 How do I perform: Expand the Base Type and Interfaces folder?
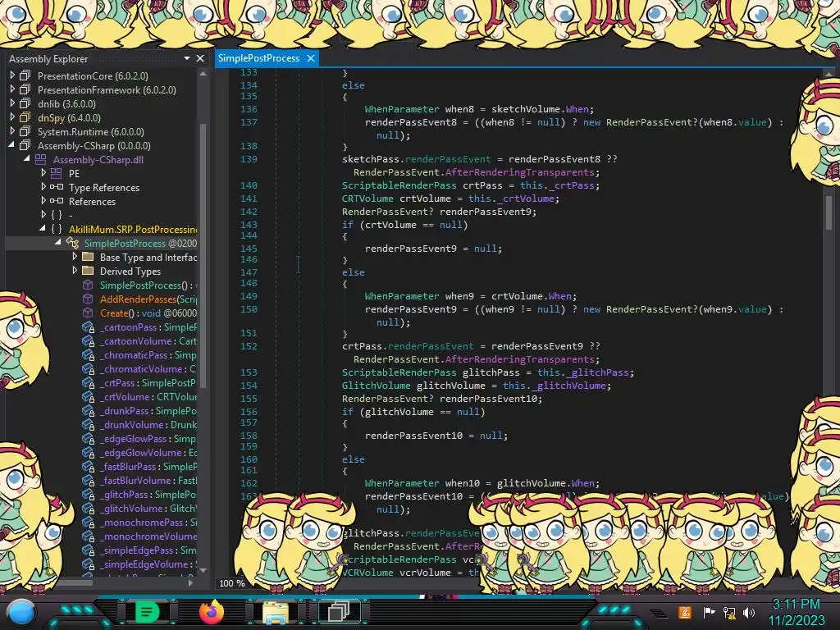click(75, 257)
